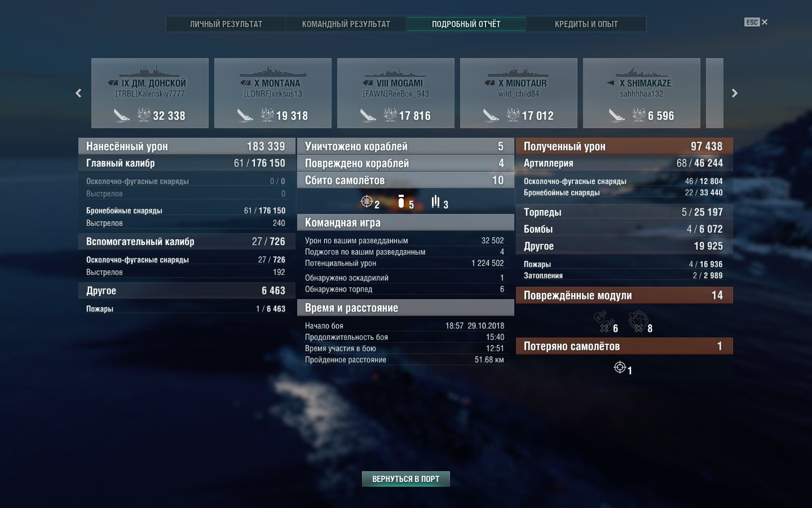Close the report with the ESC button
Viewport: 812px width, 508px height.
coord(756,22)
